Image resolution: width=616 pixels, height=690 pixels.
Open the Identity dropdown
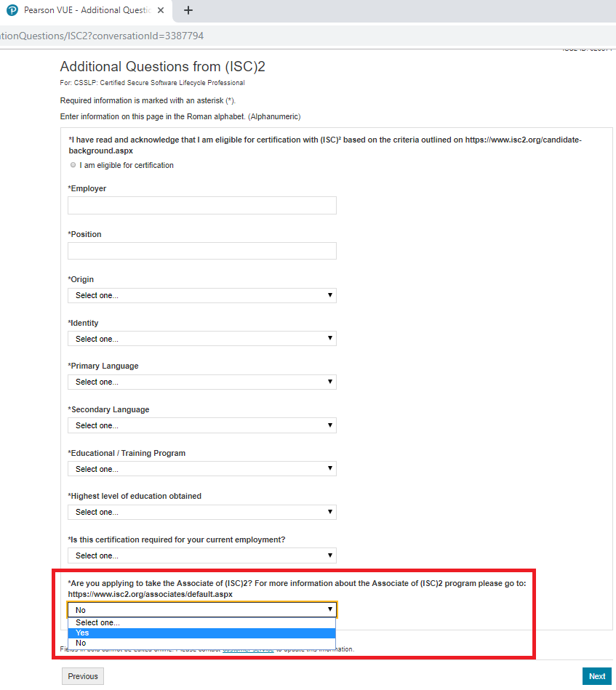click(201, 338)
